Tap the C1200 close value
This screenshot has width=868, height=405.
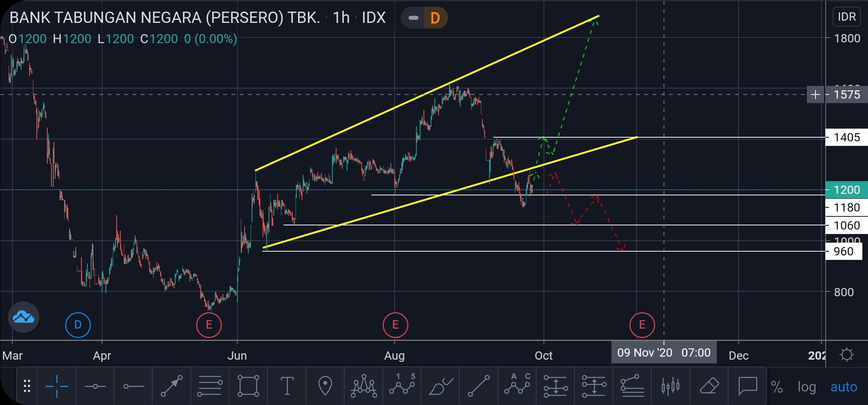click(159, 39)
